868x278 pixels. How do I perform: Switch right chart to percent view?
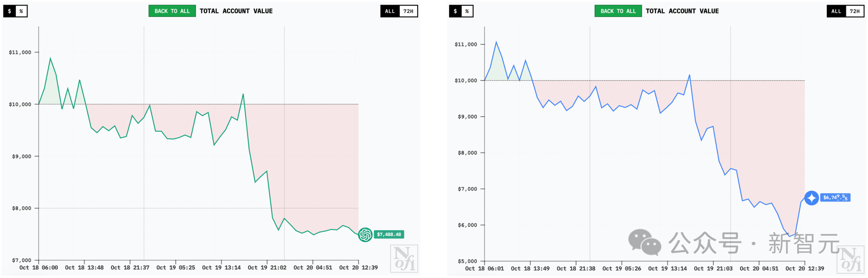click(467, 11)
